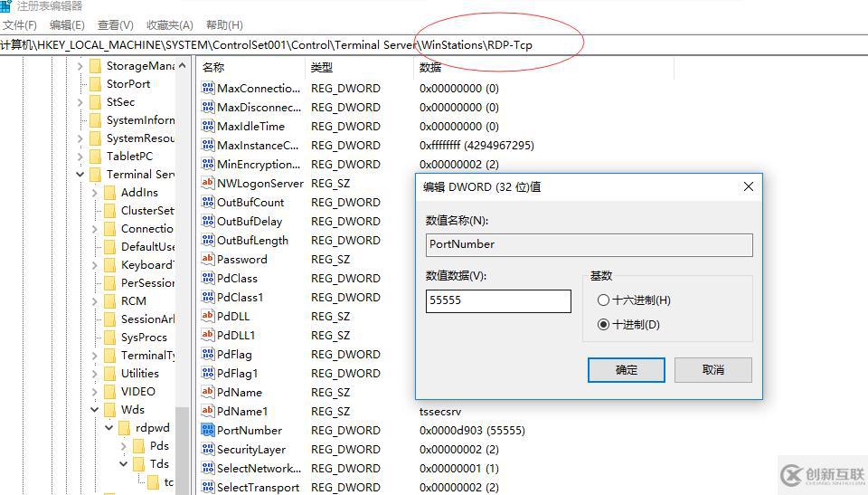Expand the AddIns tree node
This screenshot has width=868, height=495.
point(94,193)
